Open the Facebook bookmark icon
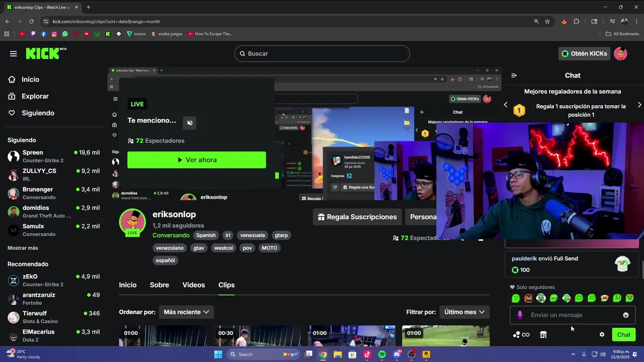This screenshot has height=362, width=644. (x=44, y=34)
